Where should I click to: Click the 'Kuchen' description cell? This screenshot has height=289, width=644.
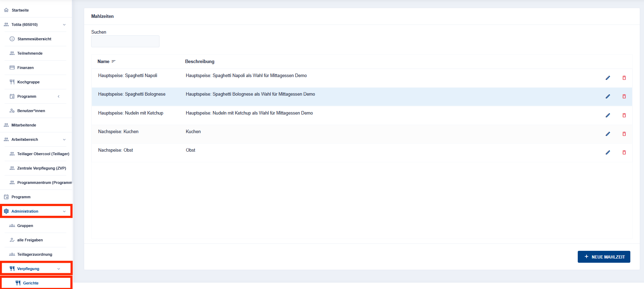193,131
